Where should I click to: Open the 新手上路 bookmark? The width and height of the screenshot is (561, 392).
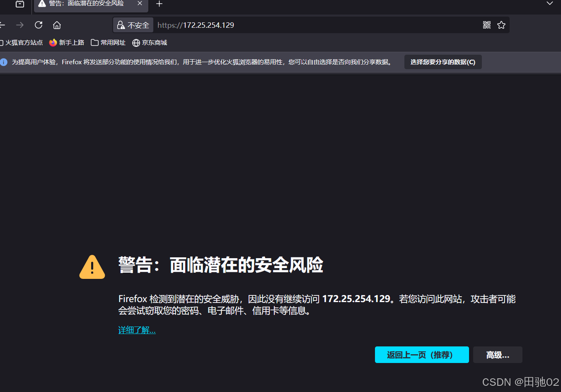[x=66, y=43]
